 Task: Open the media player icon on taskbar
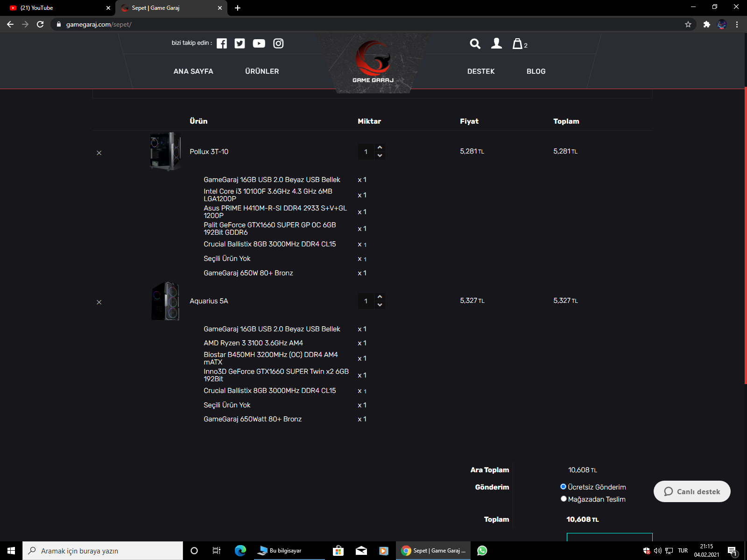point(383,551)
